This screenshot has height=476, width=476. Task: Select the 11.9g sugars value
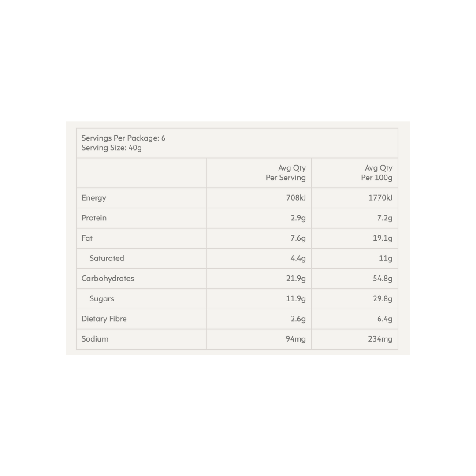(296, 299)
